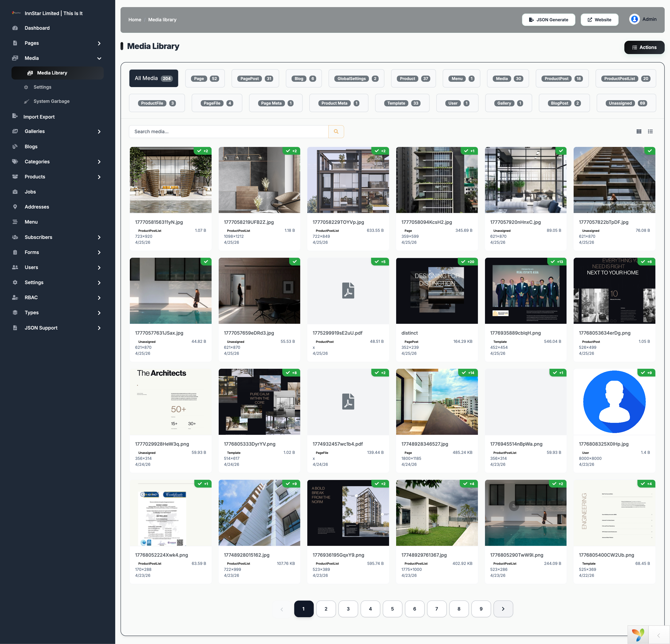The image size is (670, 644).
Task: Click the Yii debug toolbar logo
Action: pos(638,635)
